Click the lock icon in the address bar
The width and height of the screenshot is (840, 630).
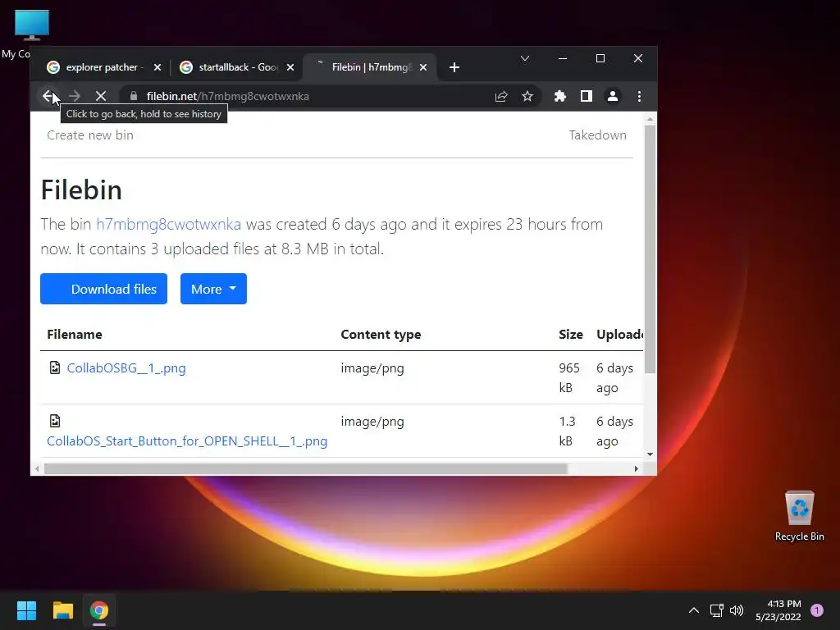tap(134, 97)
